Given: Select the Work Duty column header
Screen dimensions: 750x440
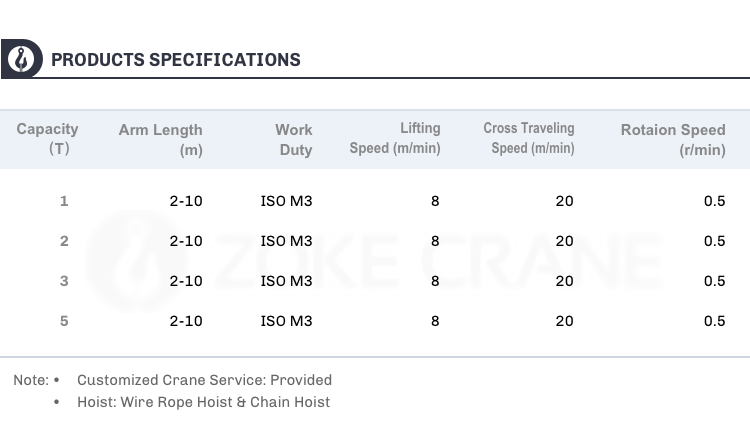Looking at the screenshot, I should click(x=293, y=140).
